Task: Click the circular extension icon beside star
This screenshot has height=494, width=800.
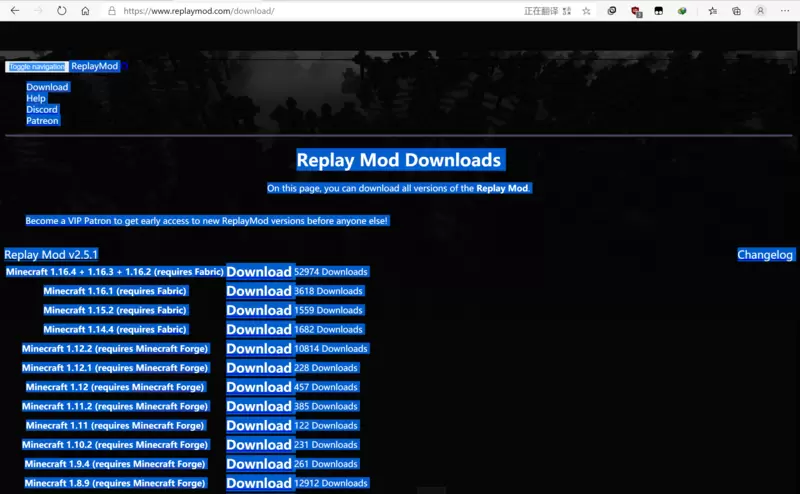Action: click(612, 11)
